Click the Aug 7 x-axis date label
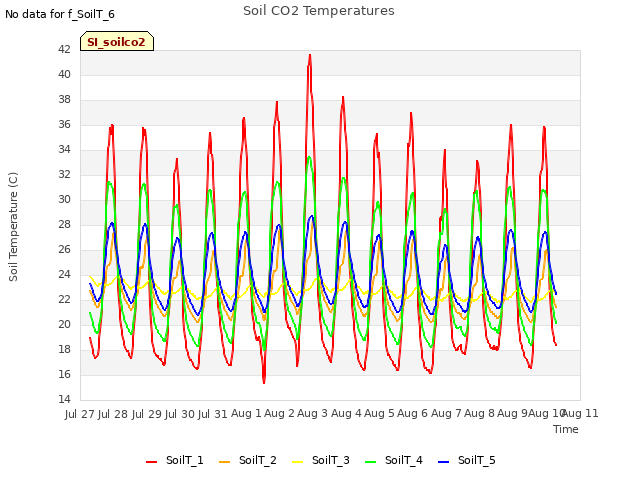The width and height of the screenshot is (640, 480). coord(446,414)
